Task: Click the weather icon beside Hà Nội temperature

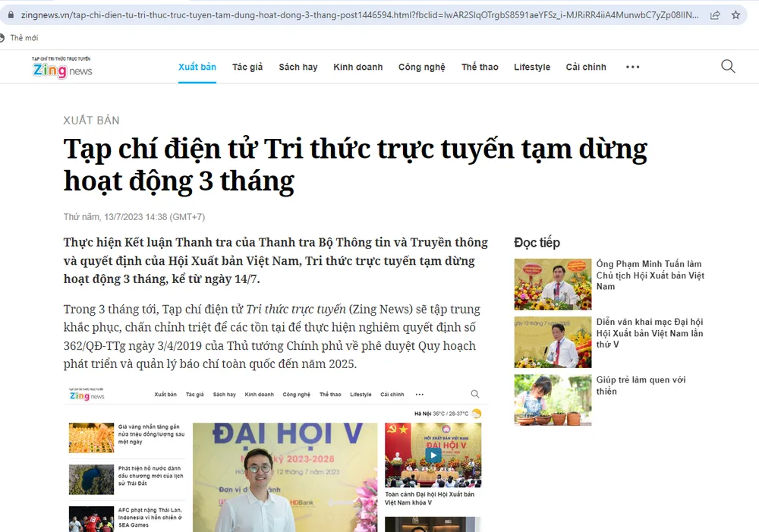Action: [477, 411]
